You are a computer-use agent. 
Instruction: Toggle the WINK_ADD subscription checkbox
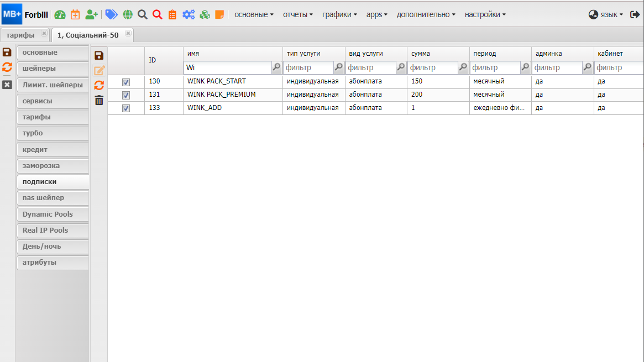pyautogui.click(x=126, y=108)
